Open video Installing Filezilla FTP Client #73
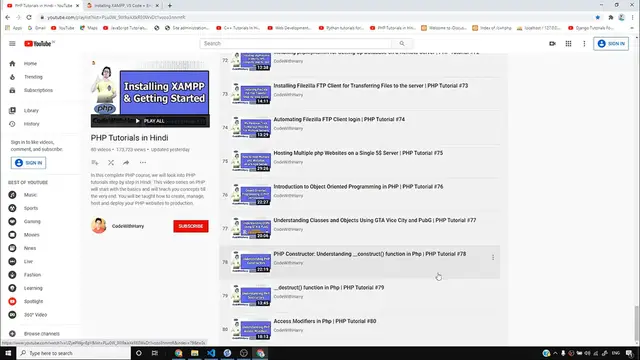Screen dimensions: 640x360 coord(371,86)
